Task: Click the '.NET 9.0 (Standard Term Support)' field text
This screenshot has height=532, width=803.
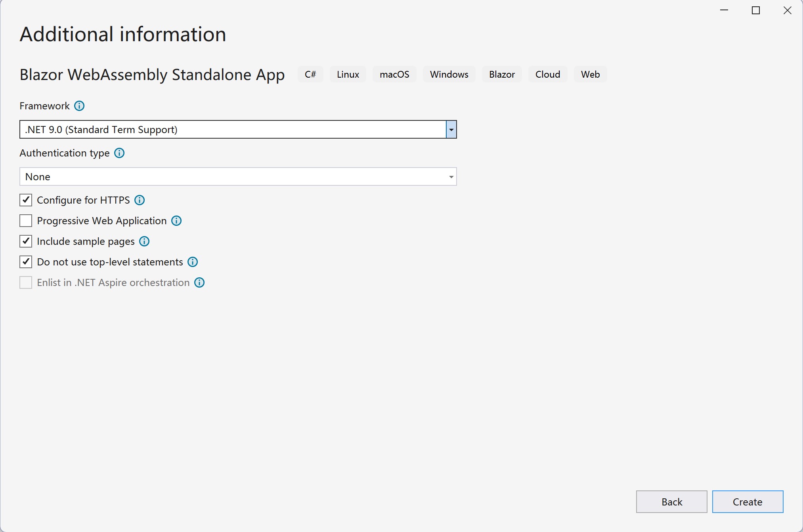Action: click(x=101, y=130)
